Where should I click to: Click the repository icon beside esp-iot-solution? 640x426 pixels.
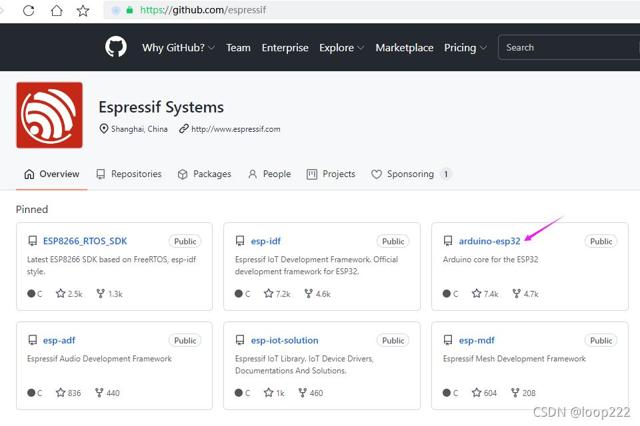point(240,340)
